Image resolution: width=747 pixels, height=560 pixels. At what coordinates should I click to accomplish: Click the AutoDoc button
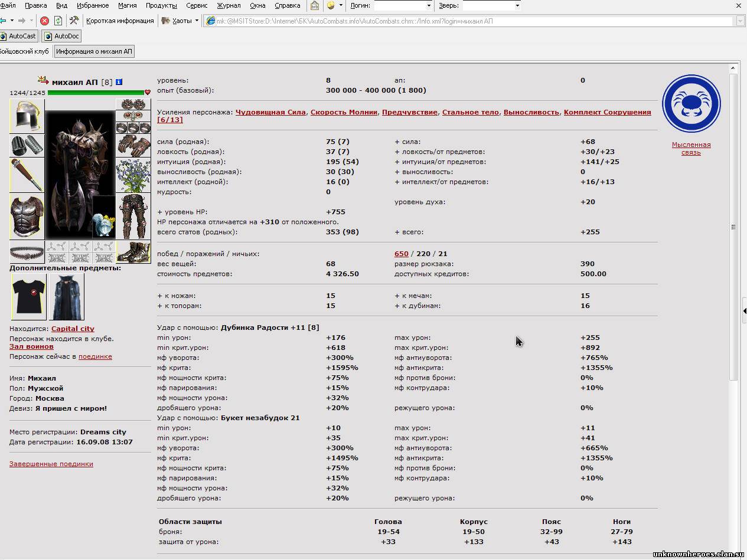point(61,36)
